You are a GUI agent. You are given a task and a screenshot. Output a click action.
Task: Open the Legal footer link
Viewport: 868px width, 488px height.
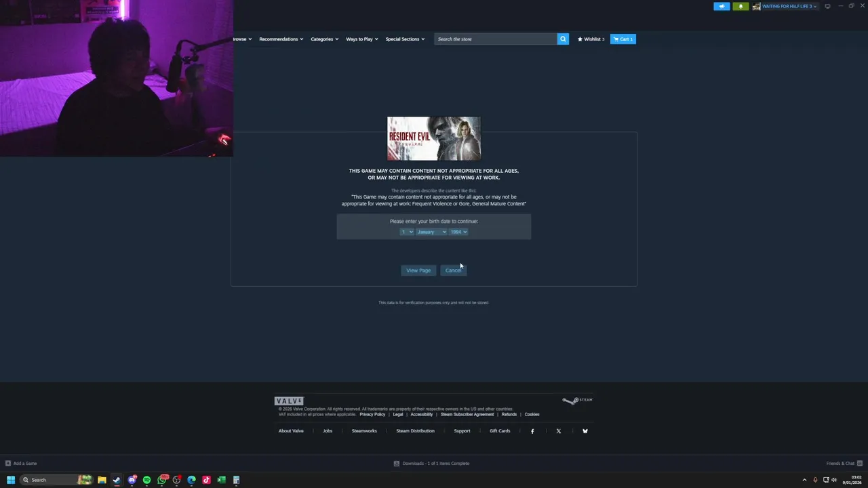(398, 414)
